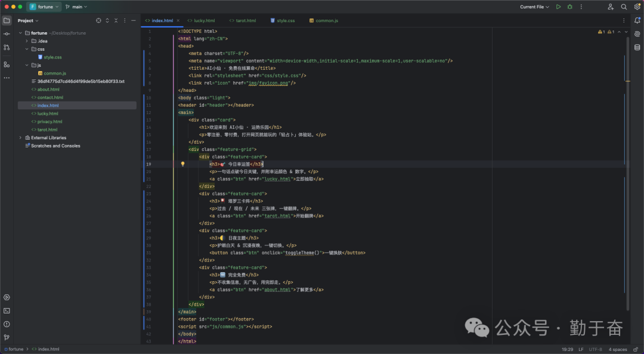Open common.js in project tree

pyautogui.click(x=55, y=73)
